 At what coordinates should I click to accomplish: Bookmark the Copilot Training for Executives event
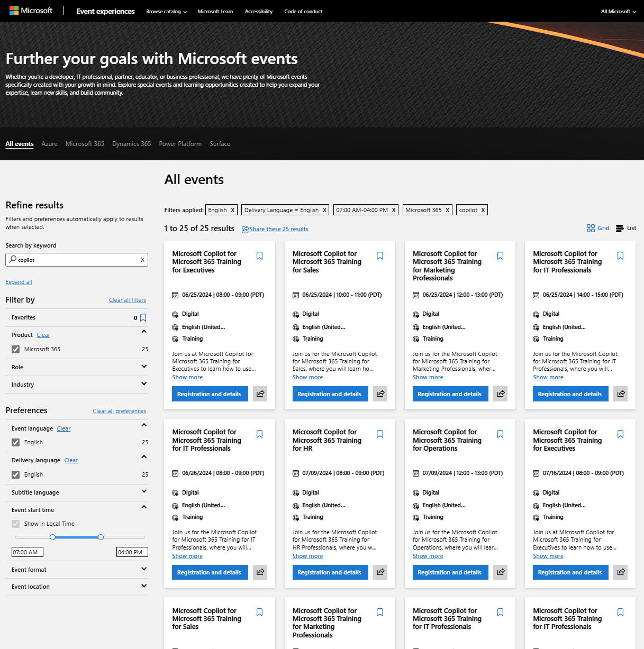tap(259, 256)
